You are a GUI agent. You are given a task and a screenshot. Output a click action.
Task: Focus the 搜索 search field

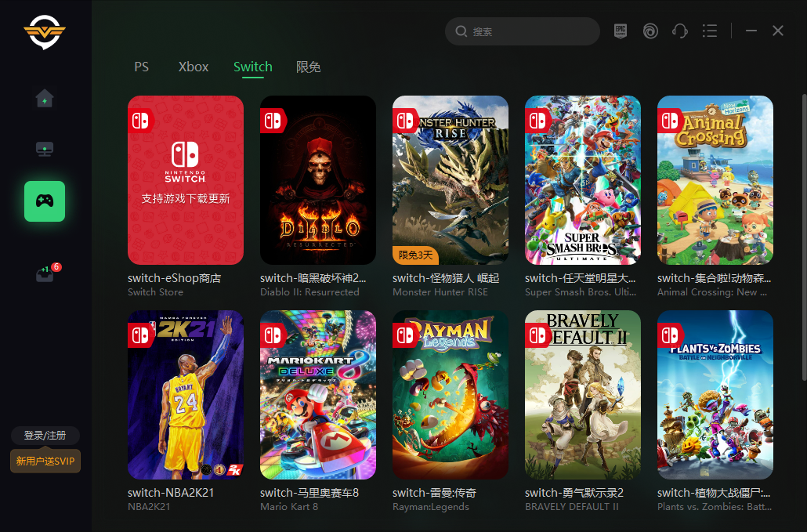click(523, 31)
